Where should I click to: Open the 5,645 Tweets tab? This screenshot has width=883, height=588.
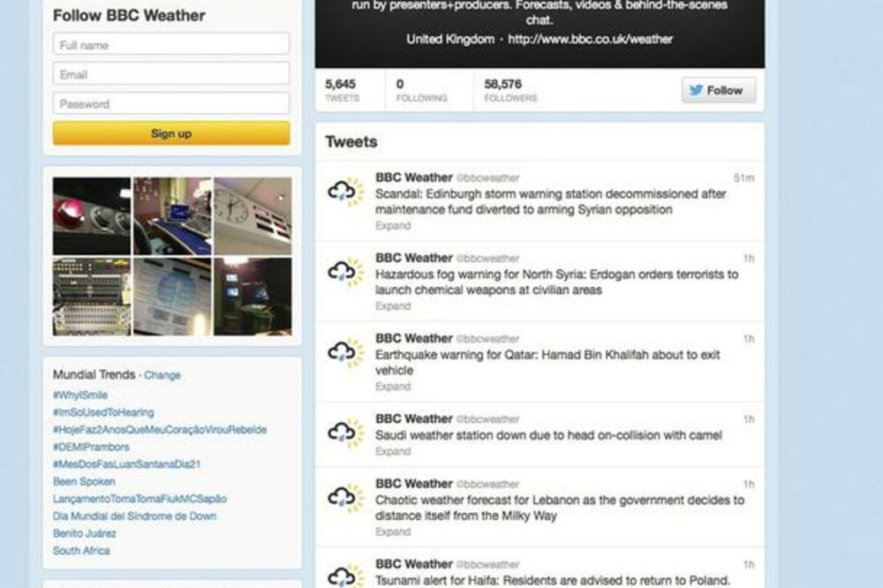(342, 90)
